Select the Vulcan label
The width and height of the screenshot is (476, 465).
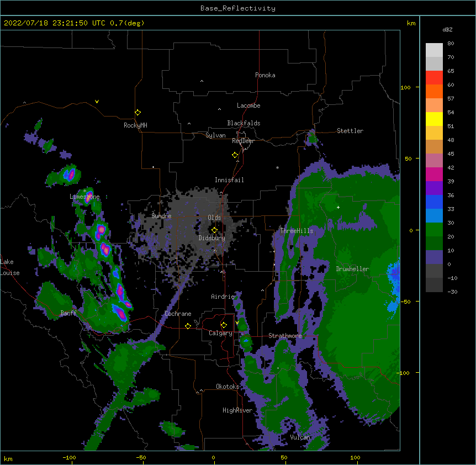tap(300, 437)
